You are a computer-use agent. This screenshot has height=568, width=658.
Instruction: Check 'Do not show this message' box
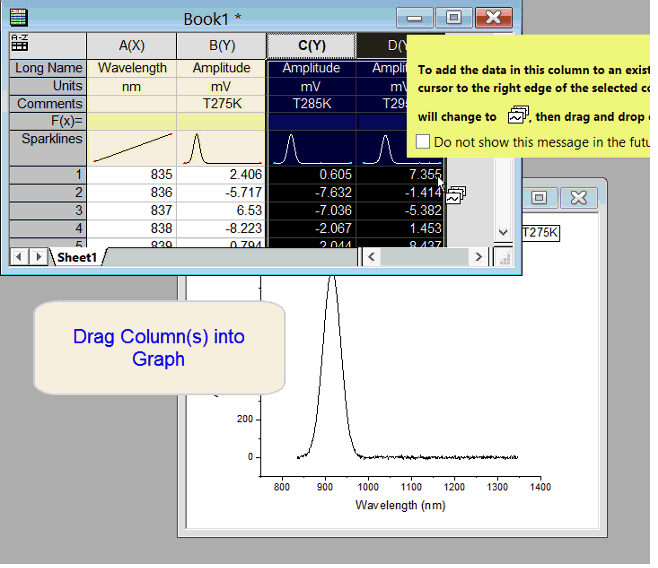[423, 142]
